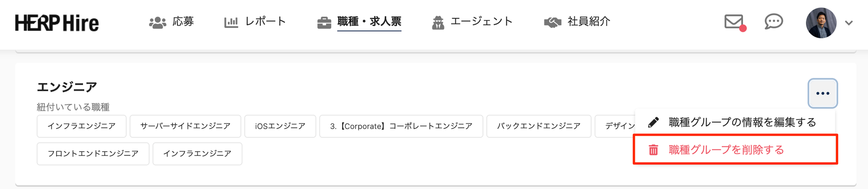Select 職種グループの情報を編集する menu item
The height and width of the screenshot is (189, 868).
(x=742, y=123)
